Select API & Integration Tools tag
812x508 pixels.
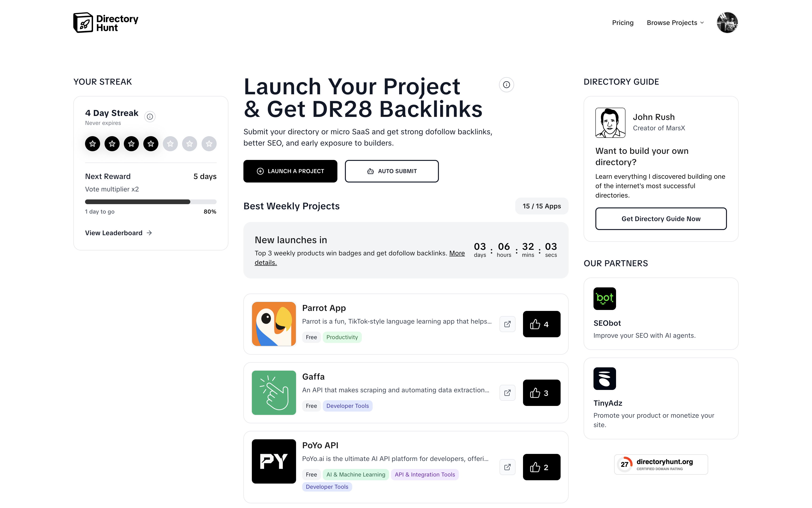[425, 474]
